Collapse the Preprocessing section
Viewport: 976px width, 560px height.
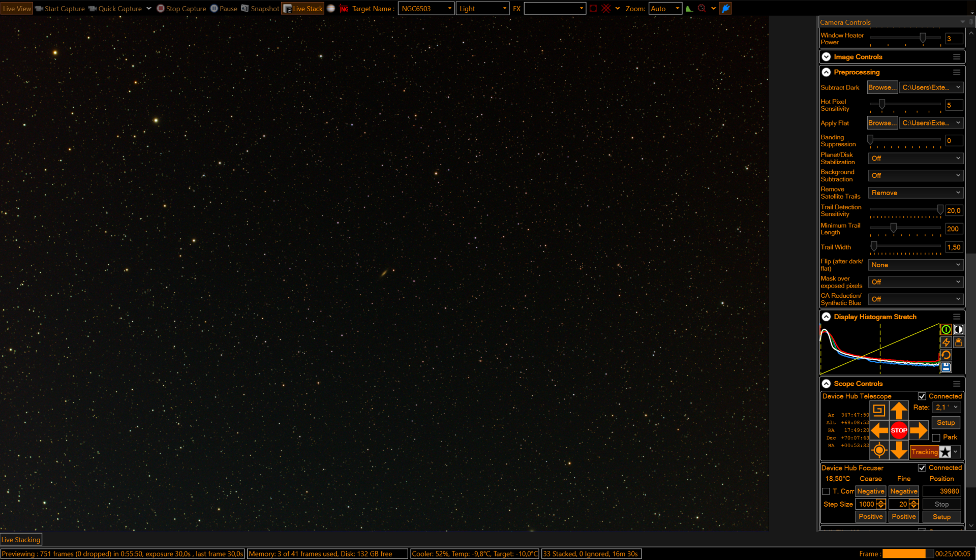(x=827, y=72)
